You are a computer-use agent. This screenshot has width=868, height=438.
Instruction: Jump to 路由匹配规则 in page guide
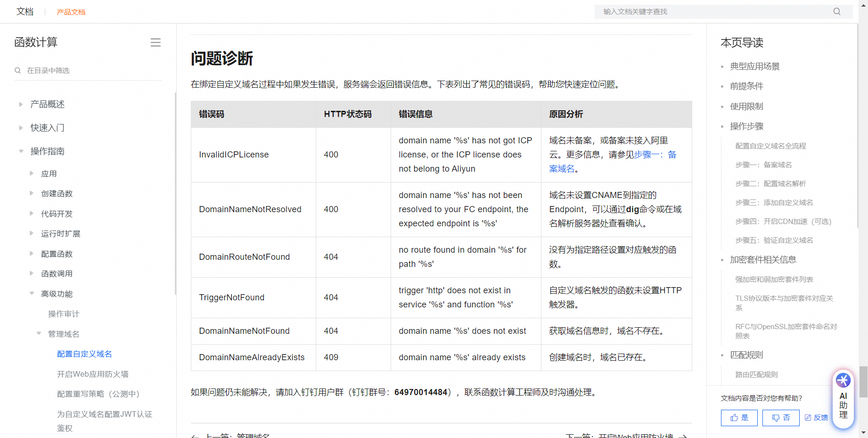pos(756,375)
